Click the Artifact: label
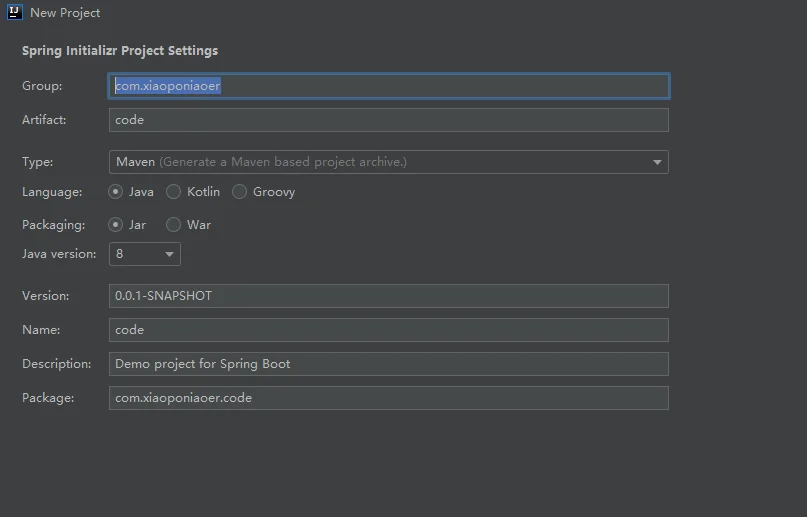Image resolution: width=807 pixels, height=517 pixels. click(44, 120)
